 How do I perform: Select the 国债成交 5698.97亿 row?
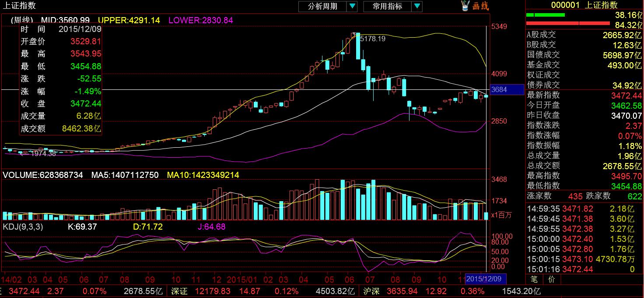(584, 55)
